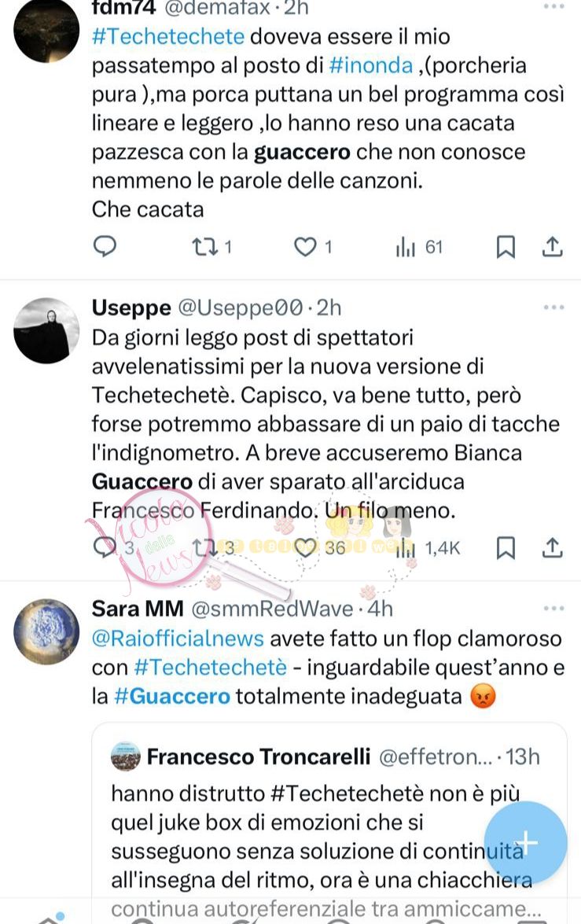This screenshot has height=924, width=581.
Task: Like fdm74's tweet
Action: tap(313, 246)
